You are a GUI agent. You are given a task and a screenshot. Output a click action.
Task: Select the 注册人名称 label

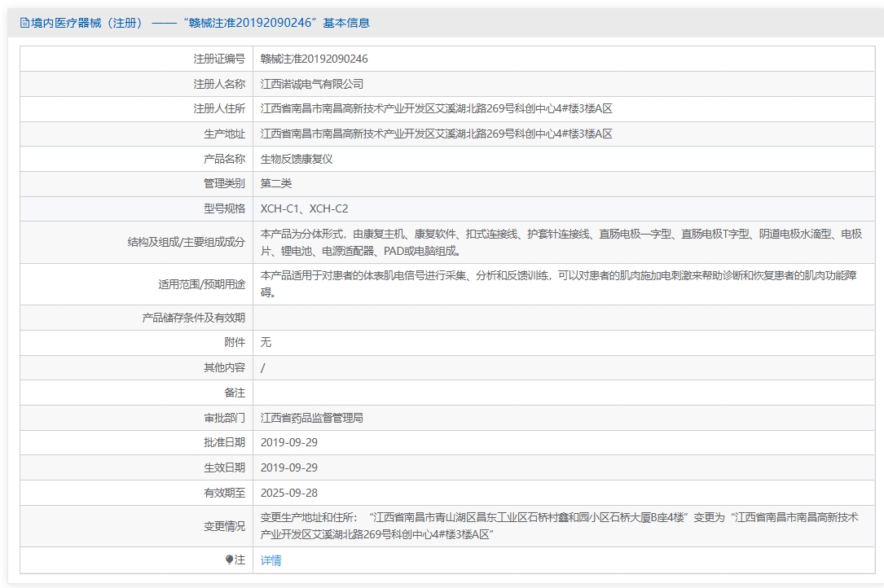[x=219, y=84]
